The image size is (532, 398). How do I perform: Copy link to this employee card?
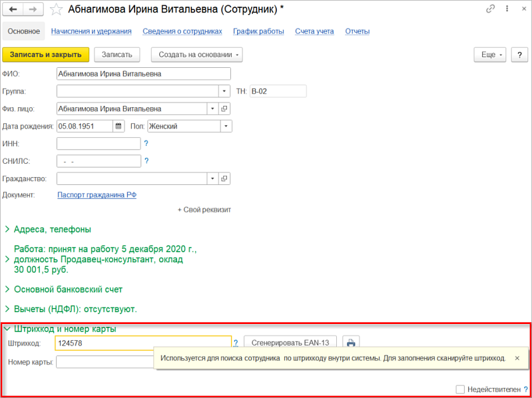pos(491,9)
